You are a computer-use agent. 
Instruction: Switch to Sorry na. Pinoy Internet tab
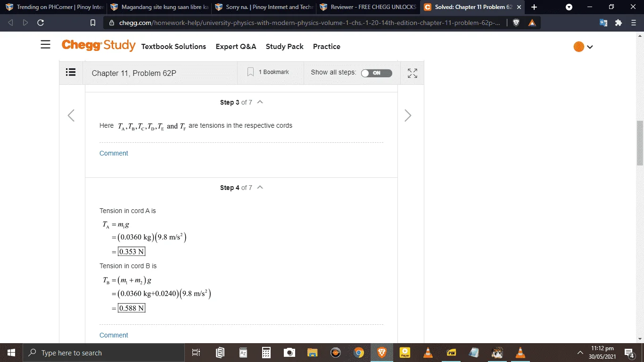point(264,7)
